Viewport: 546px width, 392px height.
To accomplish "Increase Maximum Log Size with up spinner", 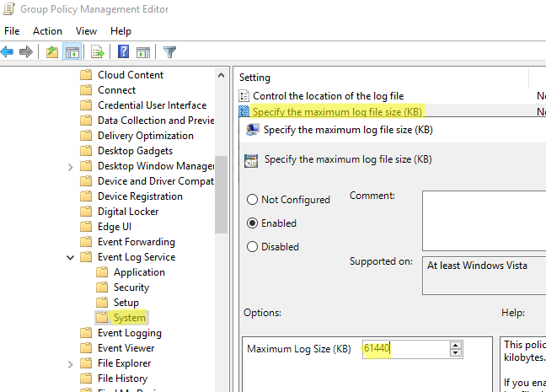I will (x=456, y=345).
